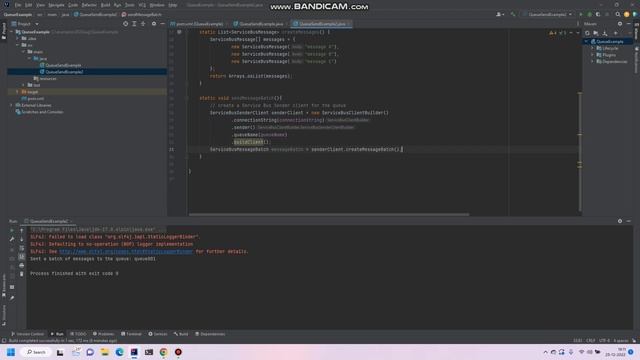640x360 pixels.
Task: Select pom.xml in project tree
Action: tap(33, 98)
